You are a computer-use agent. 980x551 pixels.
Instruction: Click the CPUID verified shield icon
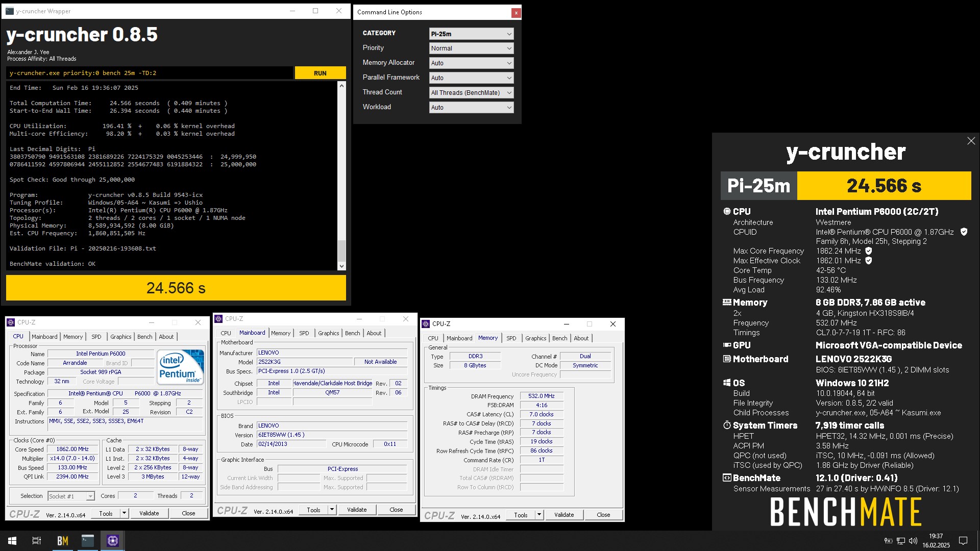click(964, 232)
